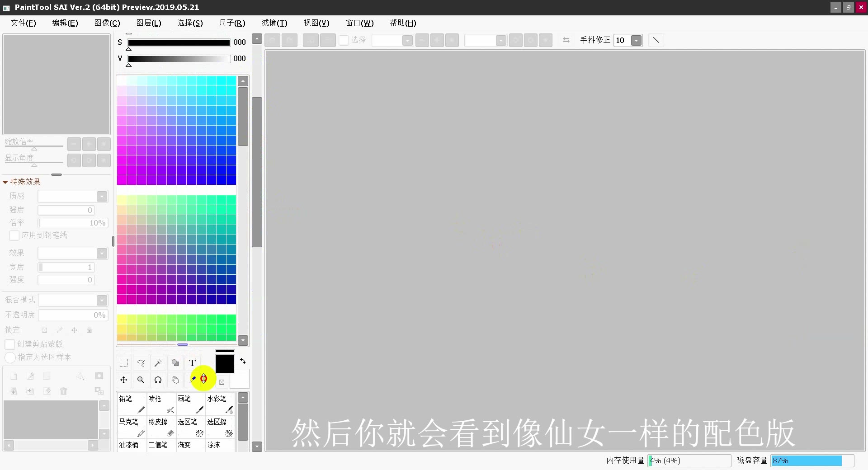The height and width of the screenshot is (470, 868).
Task: Select the move tool
Action: pos(123,380)
